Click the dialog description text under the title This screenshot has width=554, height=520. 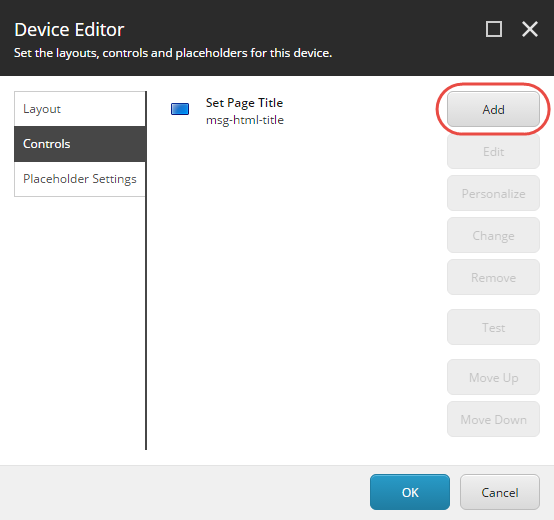click(173, 53)
